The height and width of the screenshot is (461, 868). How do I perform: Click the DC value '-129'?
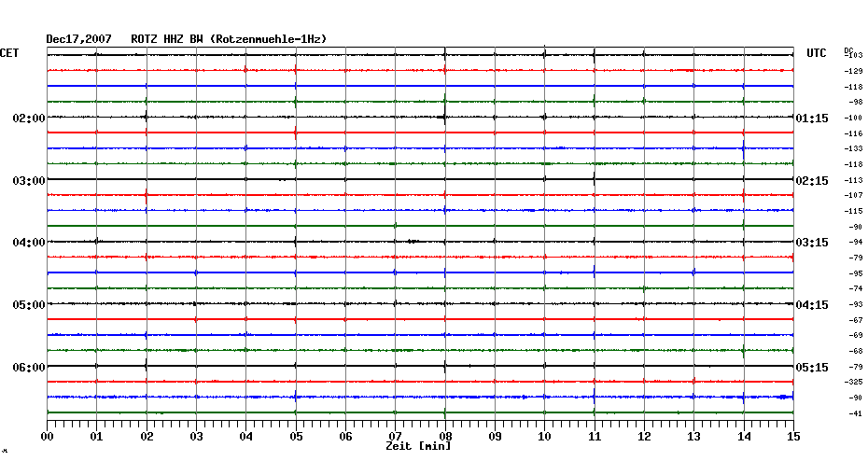(x=853, y=72)
